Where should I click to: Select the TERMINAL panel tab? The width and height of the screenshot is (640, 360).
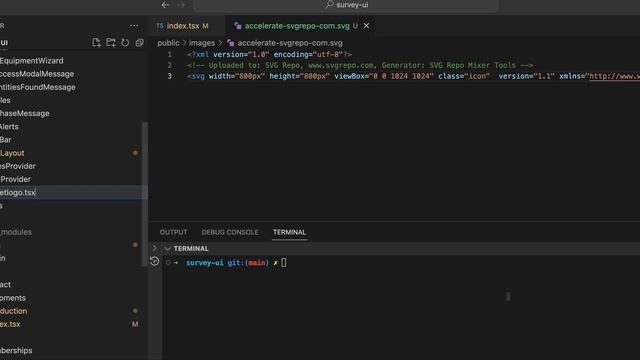(289, 232)
